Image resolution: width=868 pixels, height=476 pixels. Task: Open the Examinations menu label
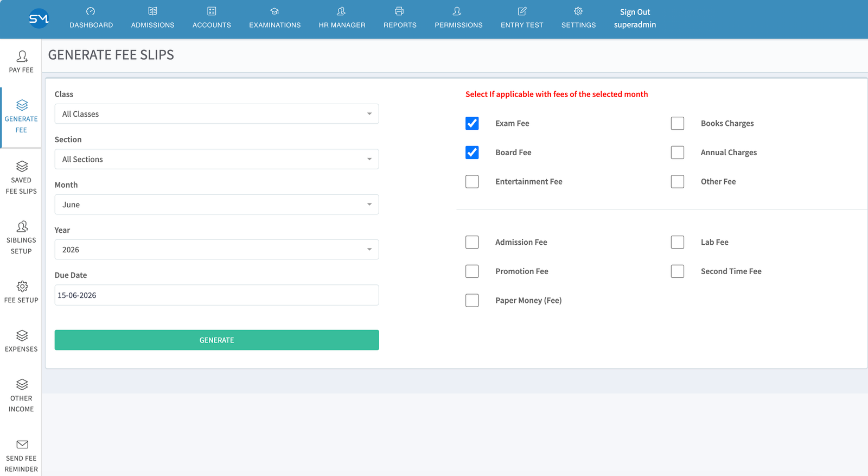(275, 25)
